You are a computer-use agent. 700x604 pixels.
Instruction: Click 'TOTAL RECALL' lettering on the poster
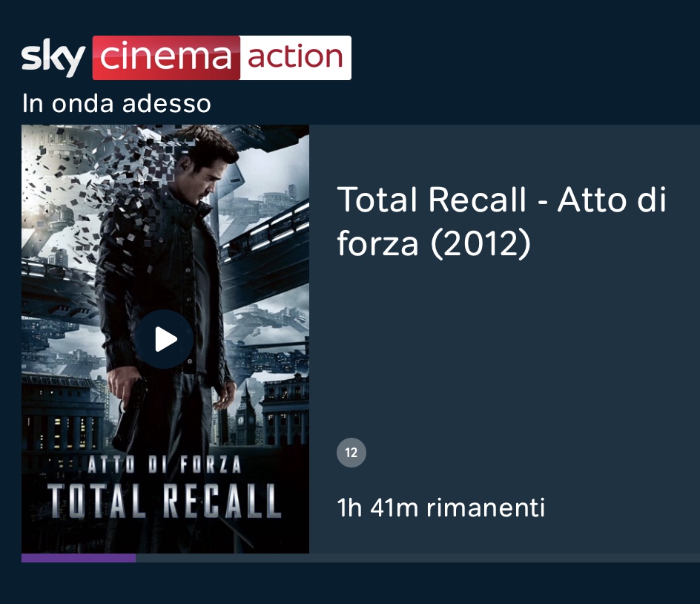pos(165,502)
